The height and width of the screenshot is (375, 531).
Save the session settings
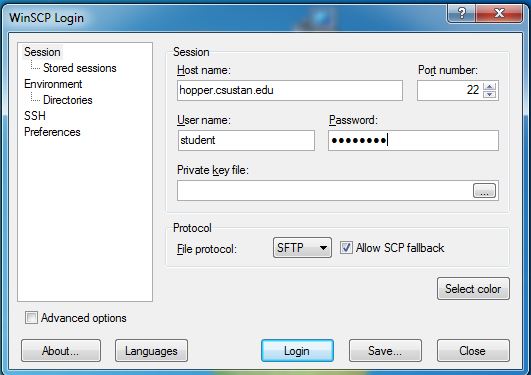click(x=385, y=351)
